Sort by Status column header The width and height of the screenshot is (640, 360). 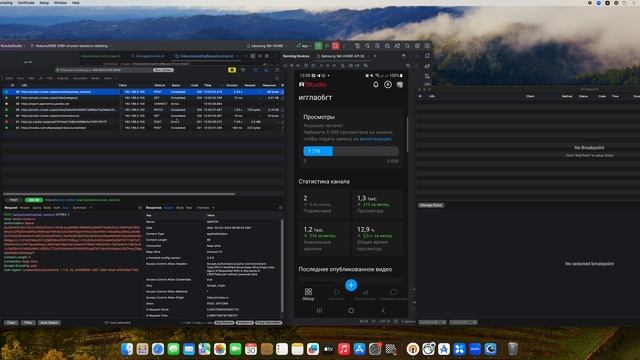tap(176, 85)
